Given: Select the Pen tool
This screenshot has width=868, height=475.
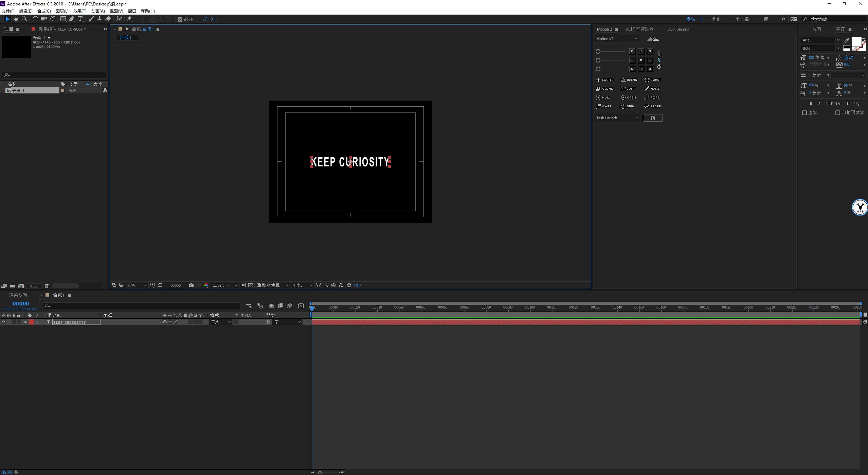Looking at the screenshot, I should [72, 19].
